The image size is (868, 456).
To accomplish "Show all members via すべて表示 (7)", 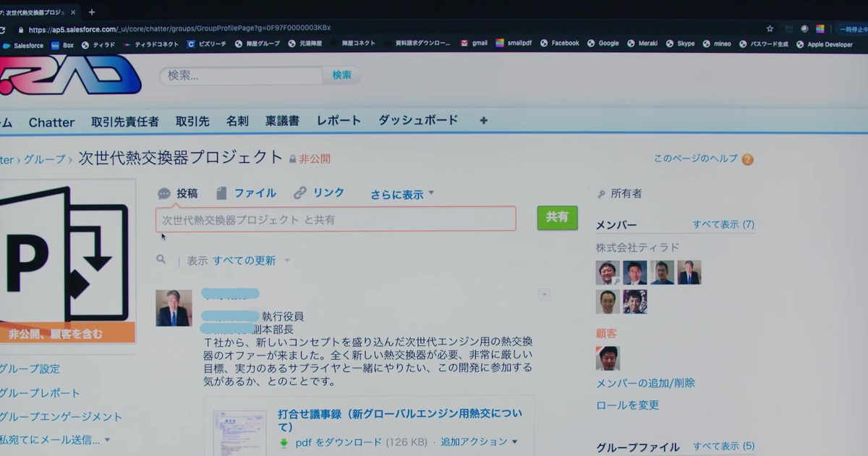I will [723, 224].
